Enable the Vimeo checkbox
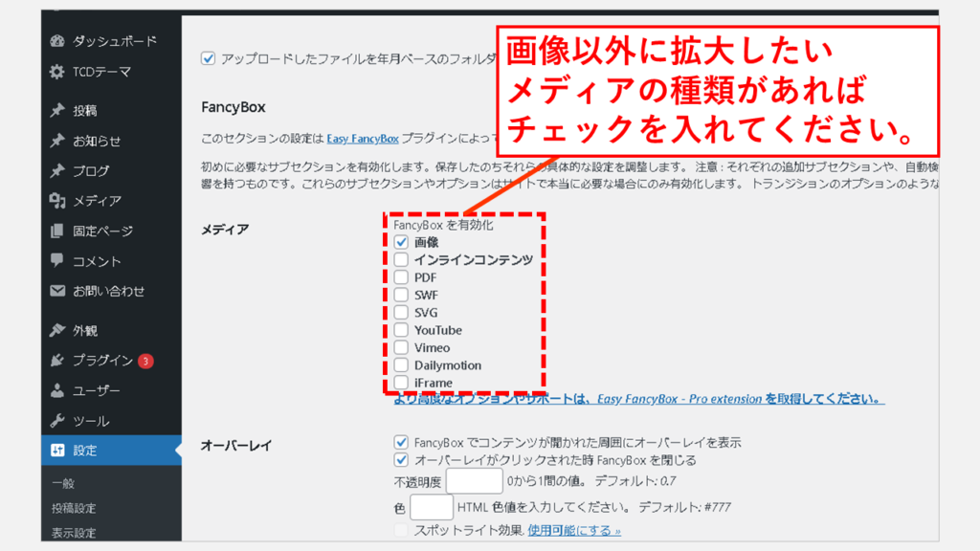The width and height of the screenshot is (980, 551). [x=401, y=346]
